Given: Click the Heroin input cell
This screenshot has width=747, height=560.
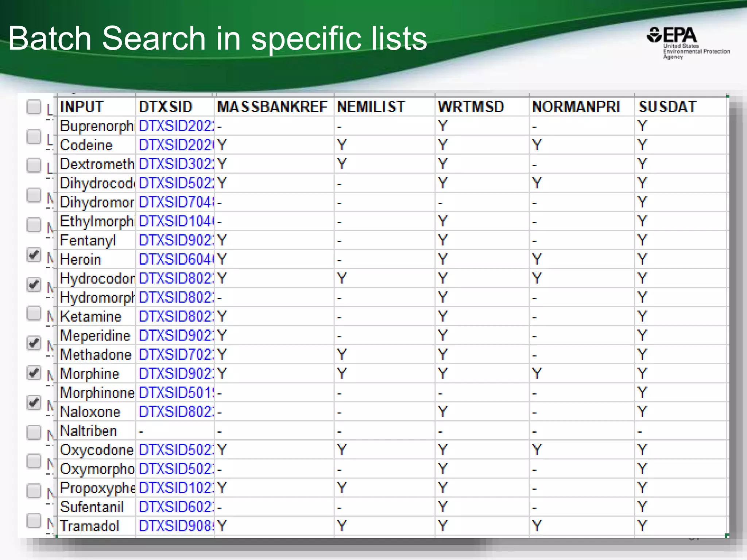Looking at the screenshot, I should point(97,260).
